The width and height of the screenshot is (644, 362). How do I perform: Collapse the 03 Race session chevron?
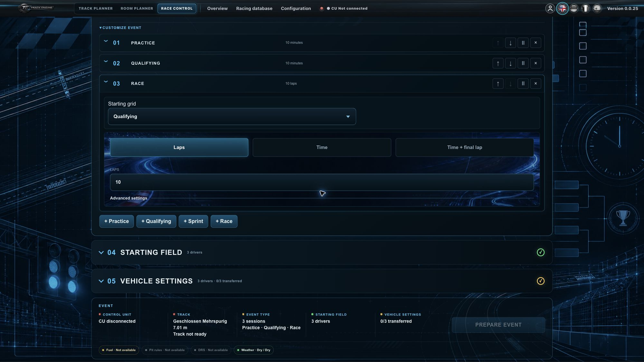point(106,82)
